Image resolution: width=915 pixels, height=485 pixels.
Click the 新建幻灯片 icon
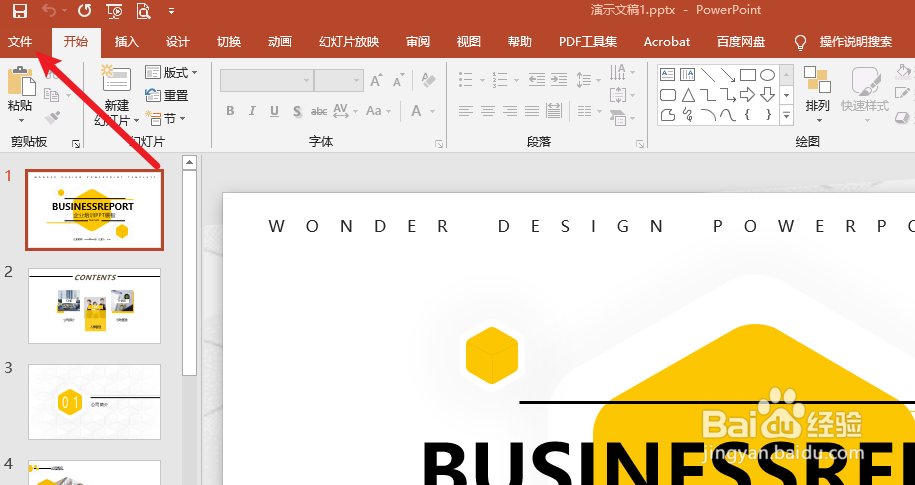[116, 79]
